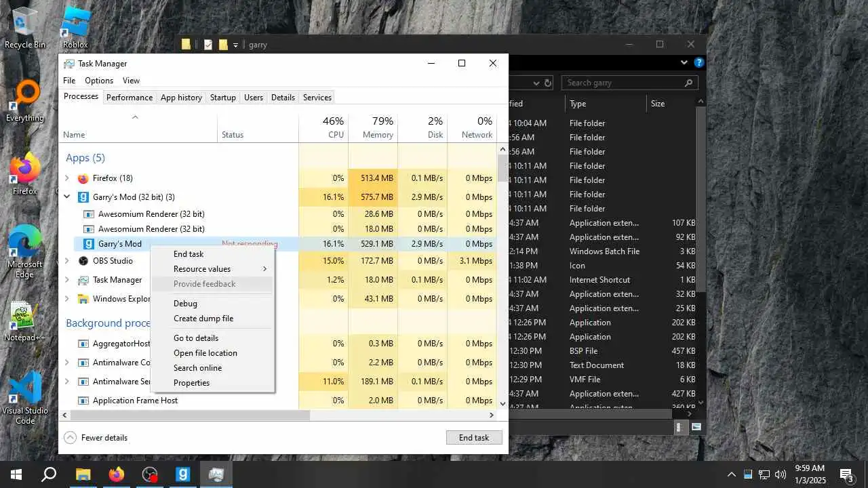Image resolution: width=868 pixels, height=488 pixels.
Task: Choose Go to details in context menu
Action: (212, 338)
